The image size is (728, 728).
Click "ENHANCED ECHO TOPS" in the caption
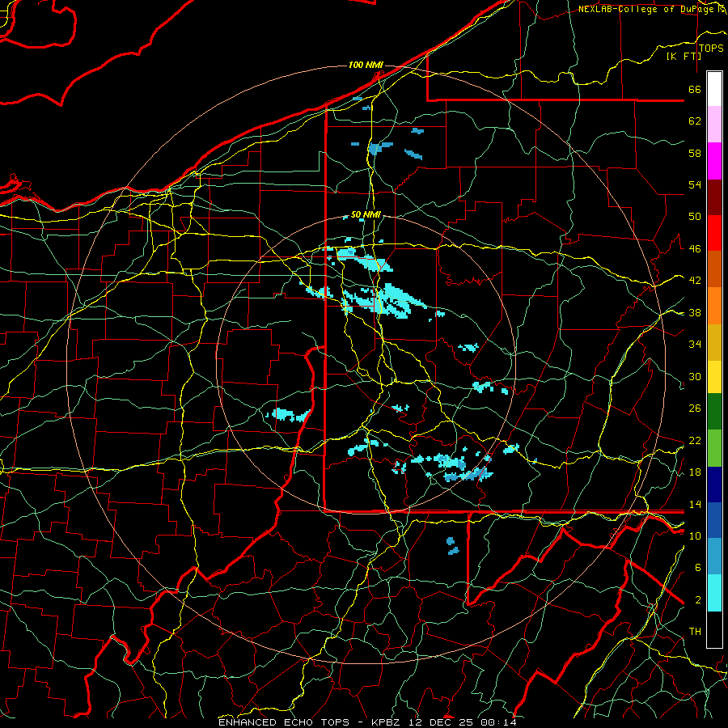pyautogui.click(x=283, y=722)
